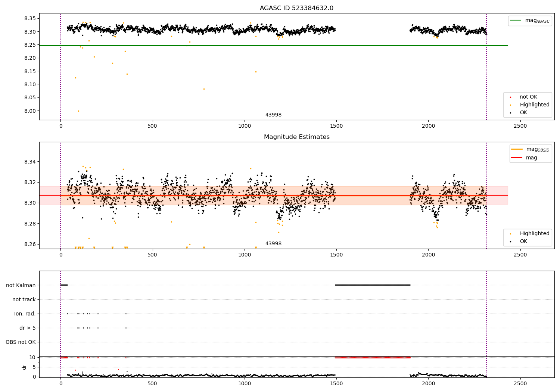Viewport: 560px width, 392px height.
Task: Click the red 'not OK' legend marker dot
Action: coord(511,97)
